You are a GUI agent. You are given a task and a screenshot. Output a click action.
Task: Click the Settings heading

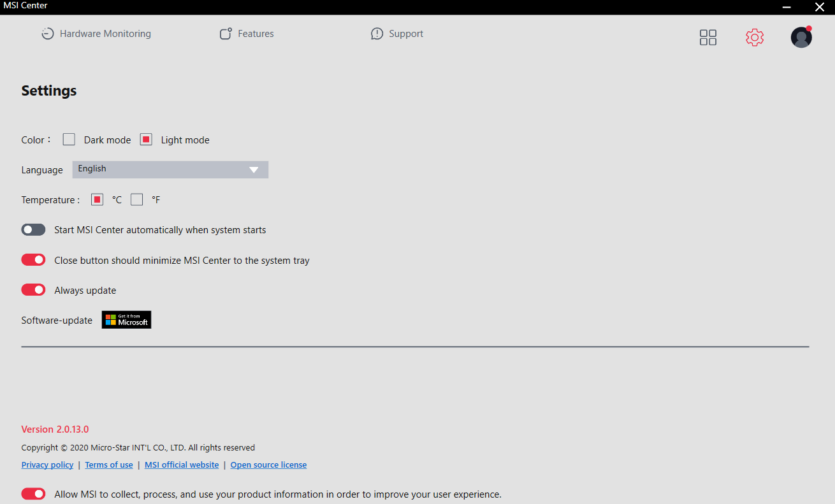tap(49, 90)
